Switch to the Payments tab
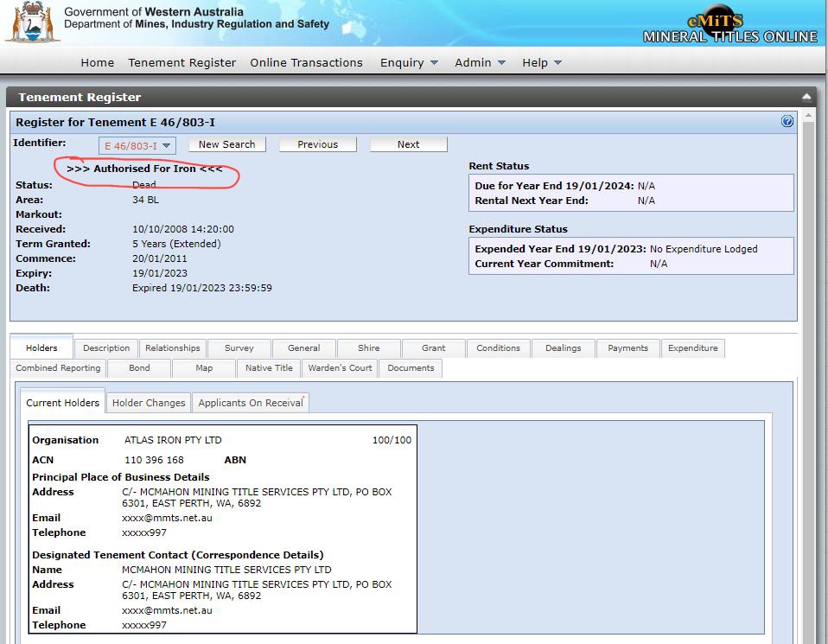The height and width of the screenshot is (644, 828). click(x=627, y=348)
